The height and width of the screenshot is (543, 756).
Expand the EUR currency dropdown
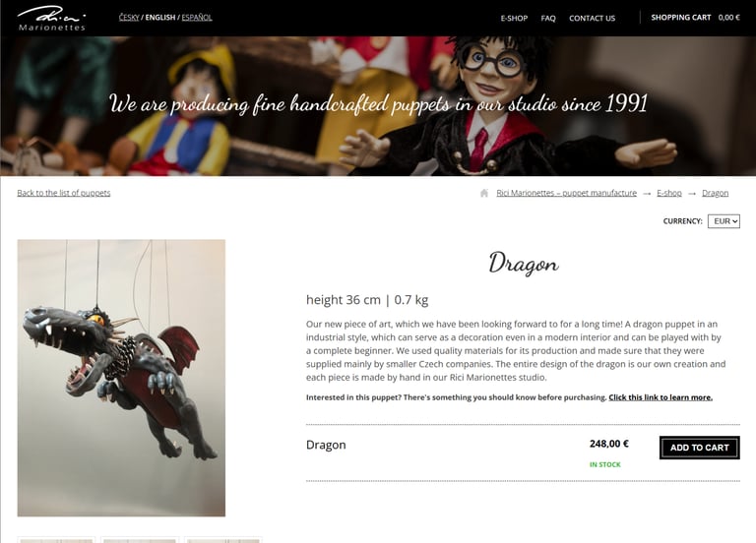click(x=724, y=221)
